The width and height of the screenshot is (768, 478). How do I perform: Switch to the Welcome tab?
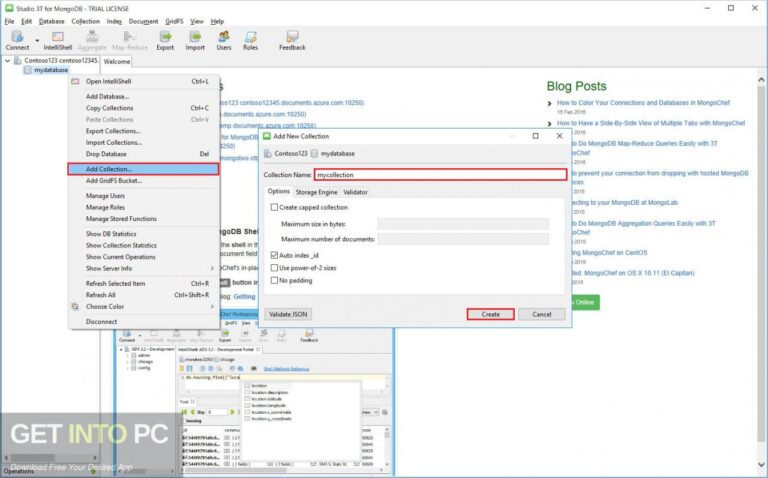tap(117, 62)
